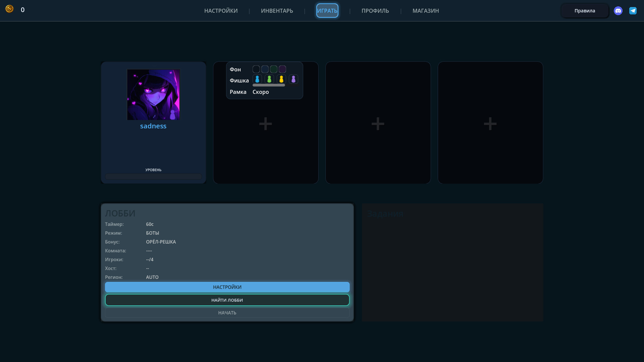This screenshot has height=362, width=644.
Task: Select the dark purple background swatch
Action: click(282, 69)
